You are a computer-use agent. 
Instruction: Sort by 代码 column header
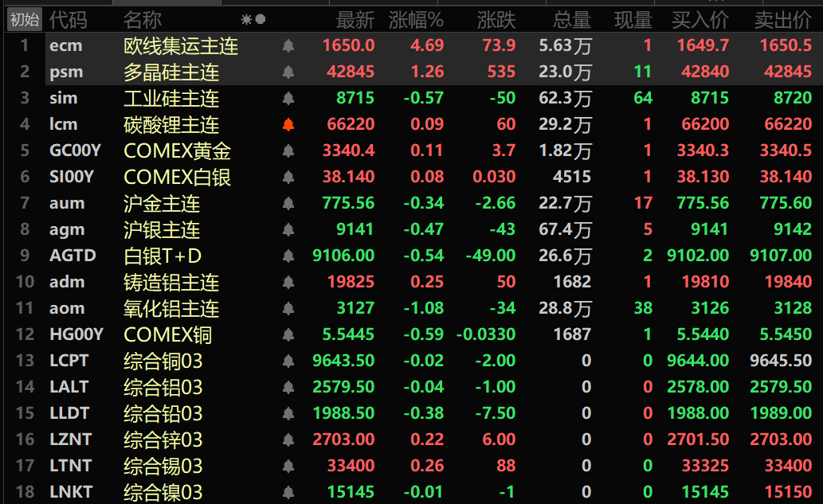click(69, 21)
